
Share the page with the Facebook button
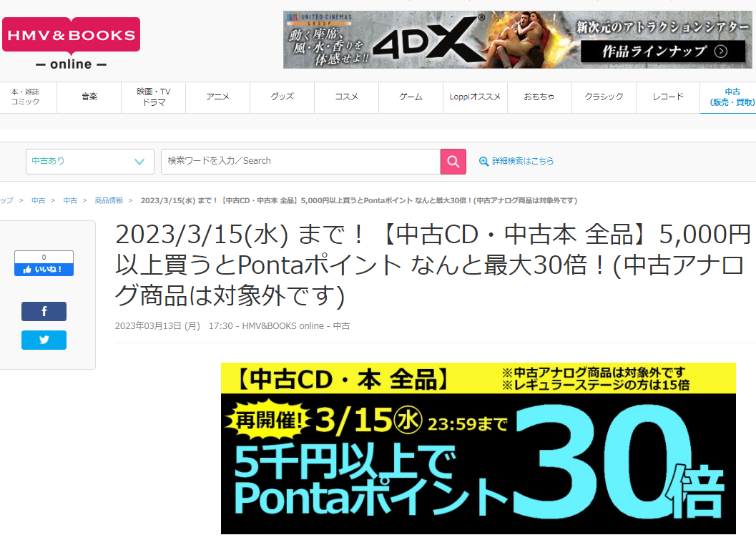coord(44,311)
